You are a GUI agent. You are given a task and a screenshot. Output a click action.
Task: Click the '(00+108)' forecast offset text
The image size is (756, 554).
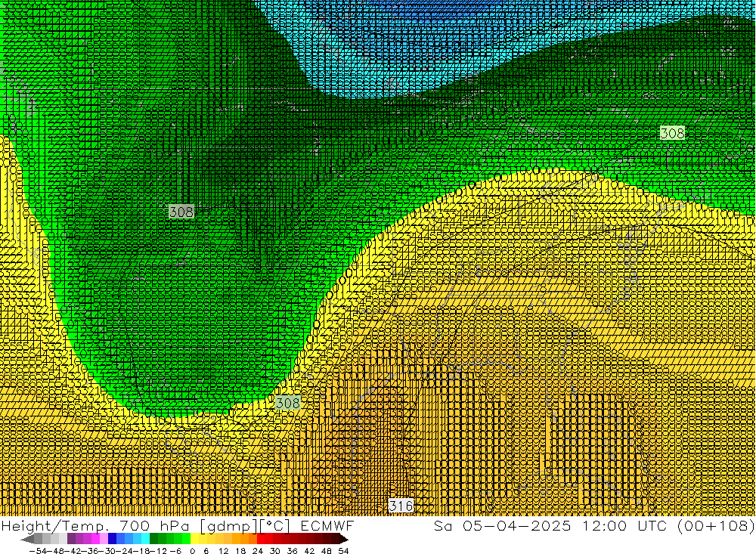pyautogui.click(x=715, y=525)
